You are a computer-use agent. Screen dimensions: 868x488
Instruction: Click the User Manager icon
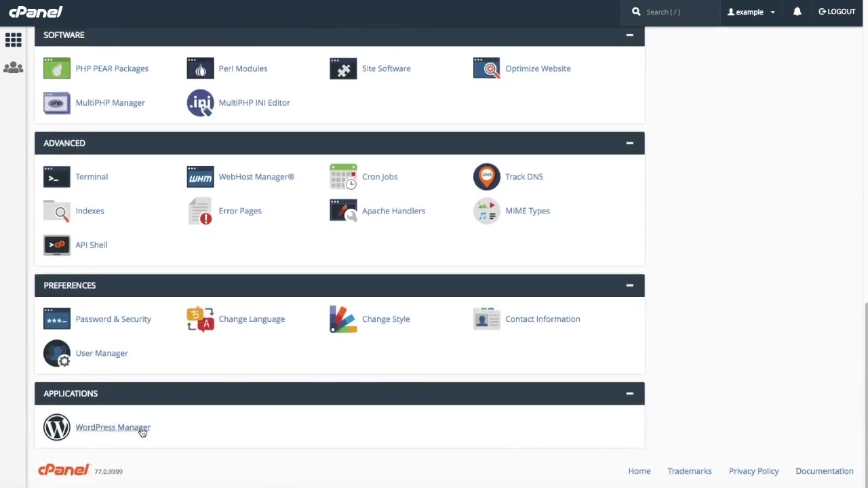tap(57, 353)
